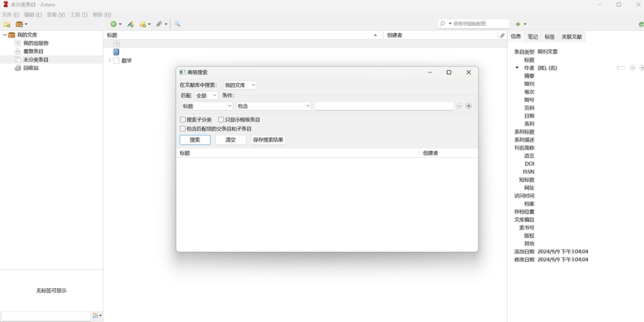Open Advanced Search via the magnifier icon
This screenshot has height=322, width=644.
177,24
